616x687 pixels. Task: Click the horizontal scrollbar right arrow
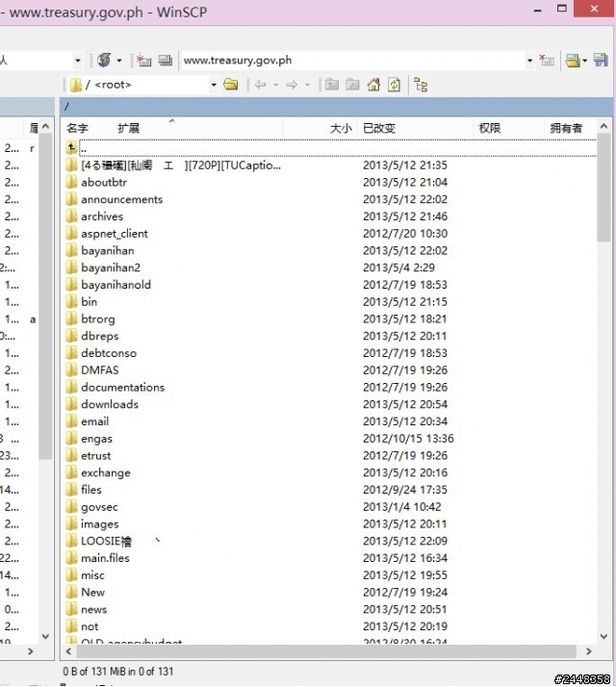click(589, 651)
